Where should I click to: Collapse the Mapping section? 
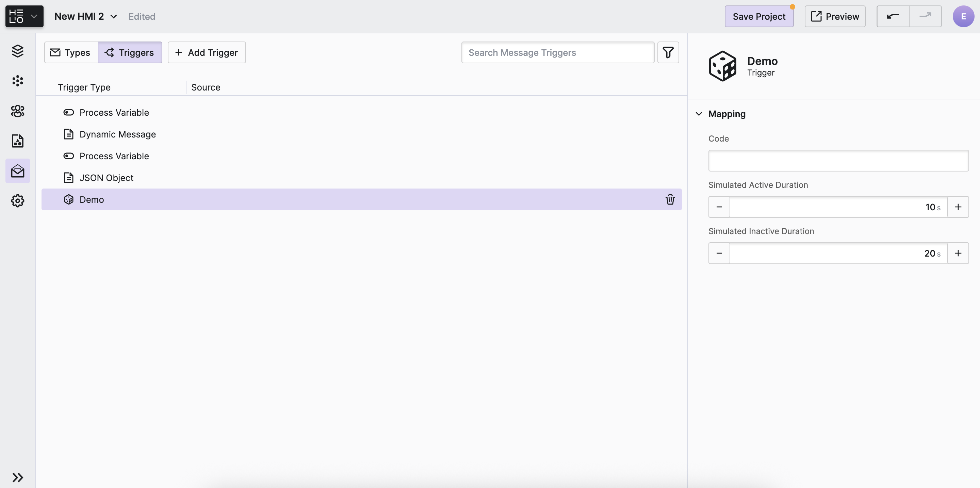click(x=699, y=114)
